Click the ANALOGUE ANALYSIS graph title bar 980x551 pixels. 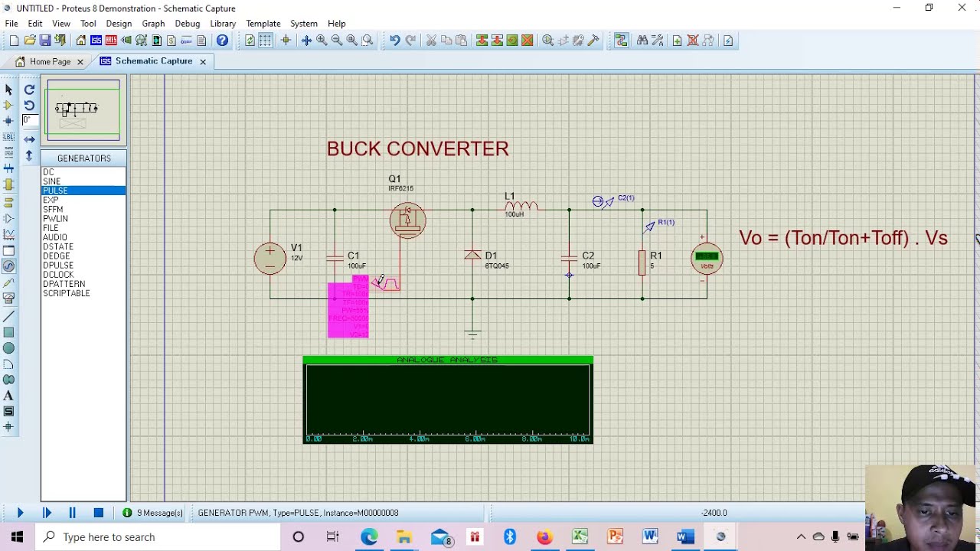point(448,360)
